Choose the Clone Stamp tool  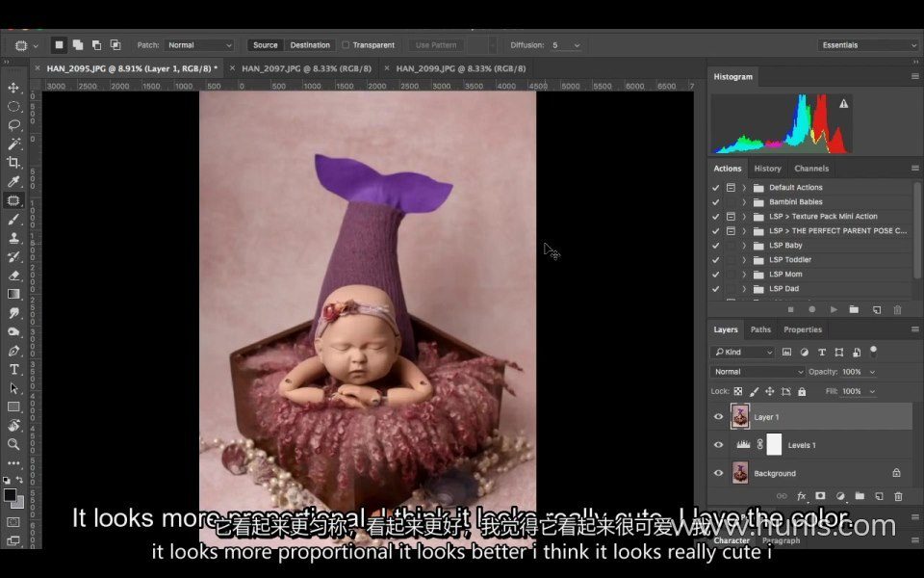(x=13, y=238)
